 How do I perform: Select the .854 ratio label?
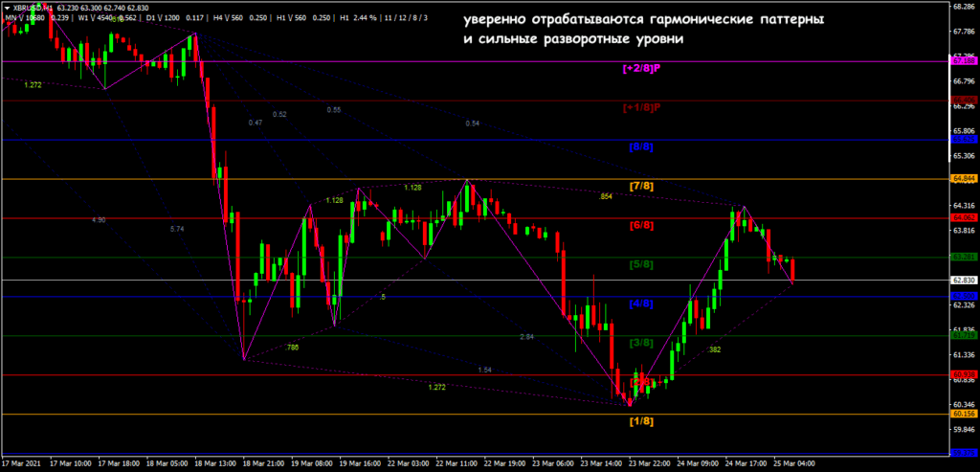605,197
